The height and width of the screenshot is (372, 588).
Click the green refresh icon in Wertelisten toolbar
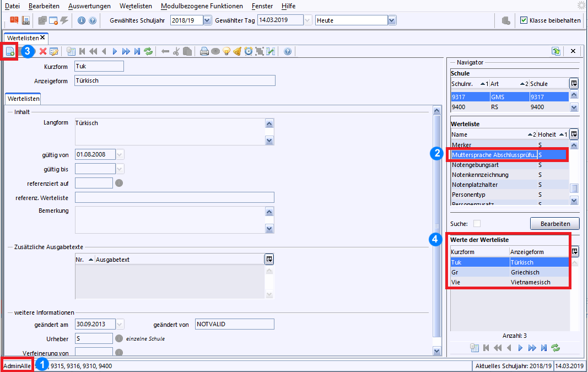[148, 51]
